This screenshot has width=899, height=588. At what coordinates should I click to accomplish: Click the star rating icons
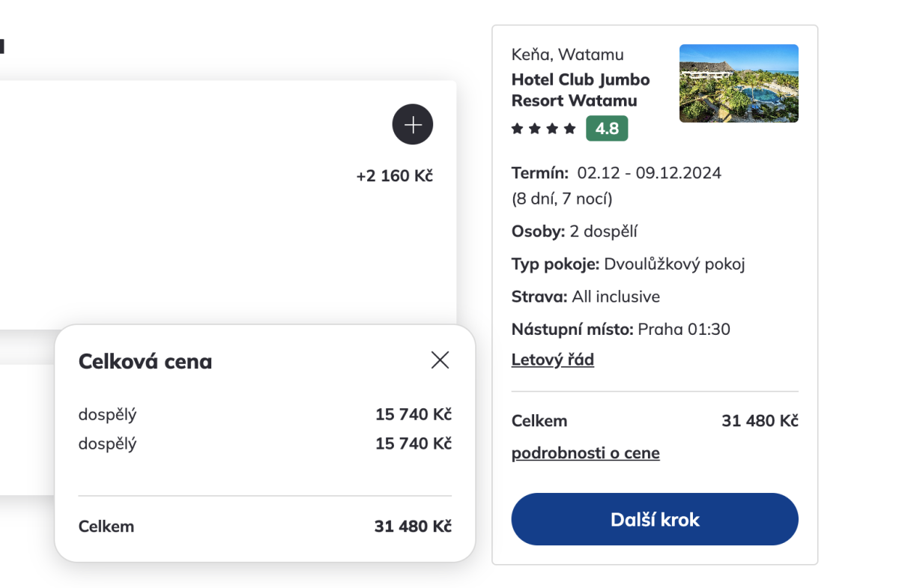coord(543,129)
